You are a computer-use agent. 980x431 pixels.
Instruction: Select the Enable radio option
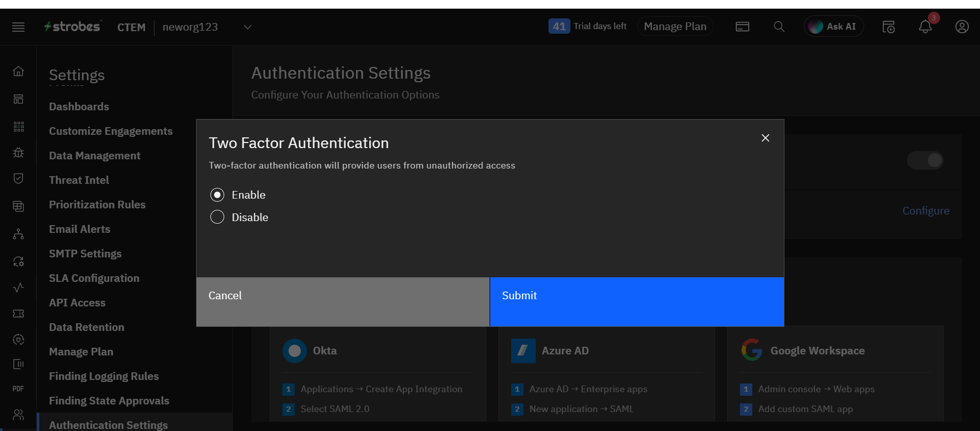tap(218, 195)
